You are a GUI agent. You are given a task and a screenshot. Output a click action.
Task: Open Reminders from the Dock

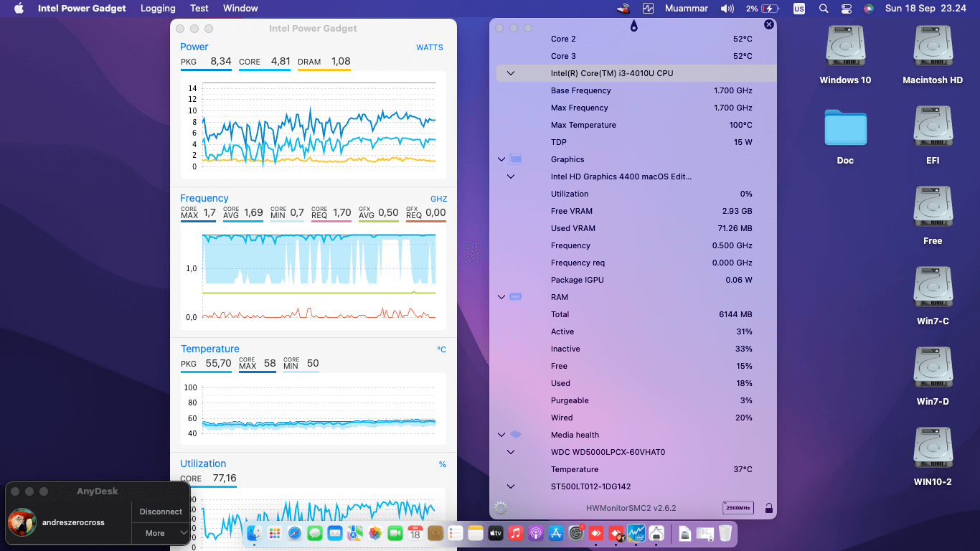point(456,533)
